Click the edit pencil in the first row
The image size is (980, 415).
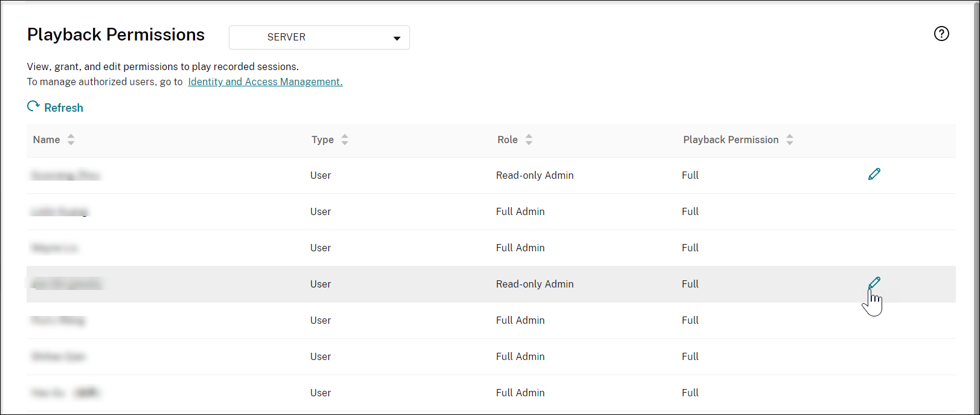tap(874, 175)
